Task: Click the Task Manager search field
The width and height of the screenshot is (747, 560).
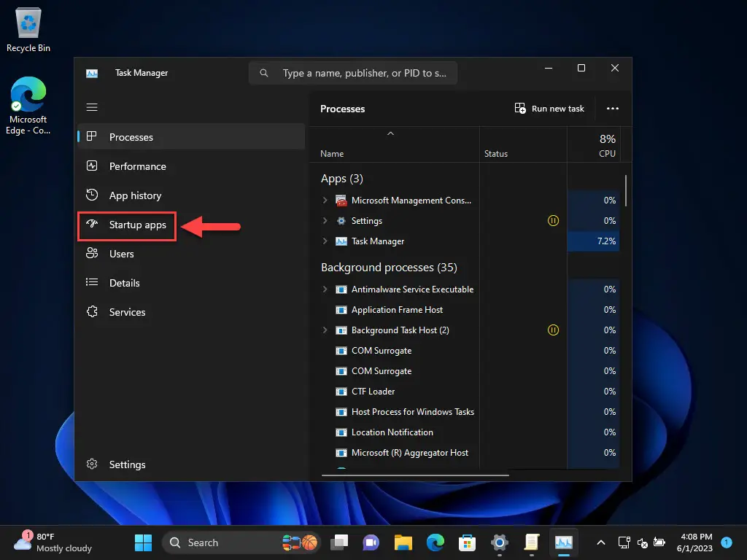Action: 353,73
